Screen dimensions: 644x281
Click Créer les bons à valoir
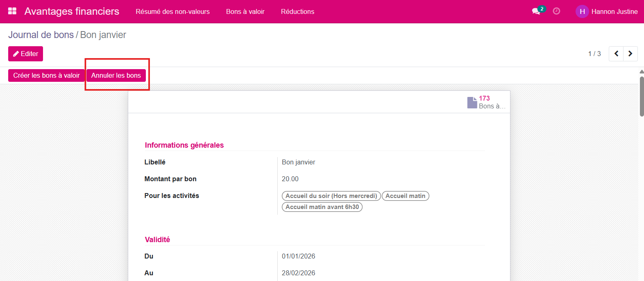46,75
